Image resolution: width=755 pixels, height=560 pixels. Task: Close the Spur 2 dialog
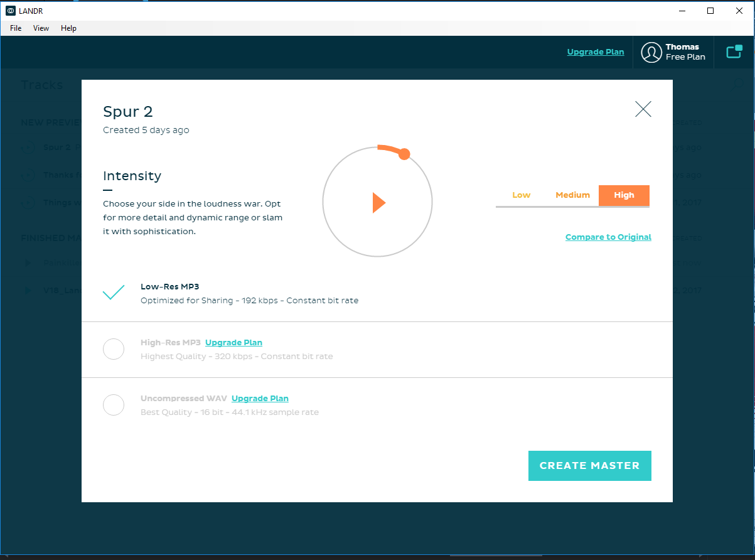(643, 109)
